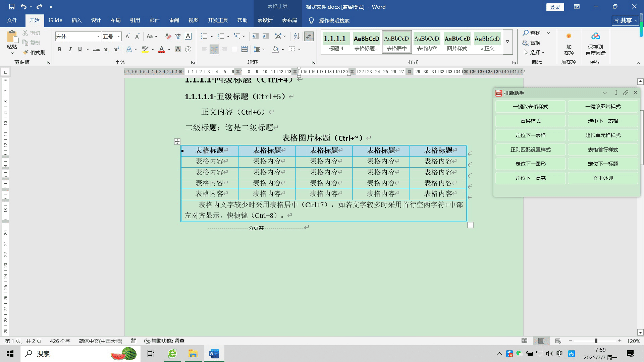Toggle show/hide paragraph marks
The height and width of the screenshot is (362, 644).
(x=309, y=36)
